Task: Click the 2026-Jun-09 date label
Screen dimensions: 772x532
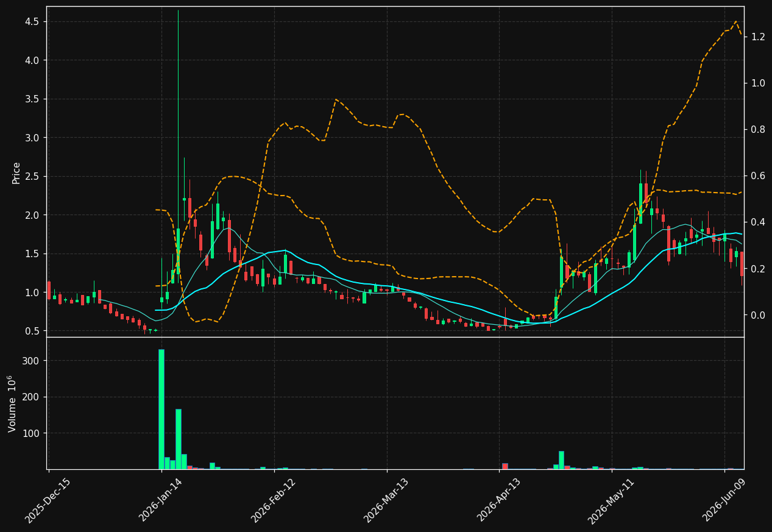Action: tap(724, 500)
